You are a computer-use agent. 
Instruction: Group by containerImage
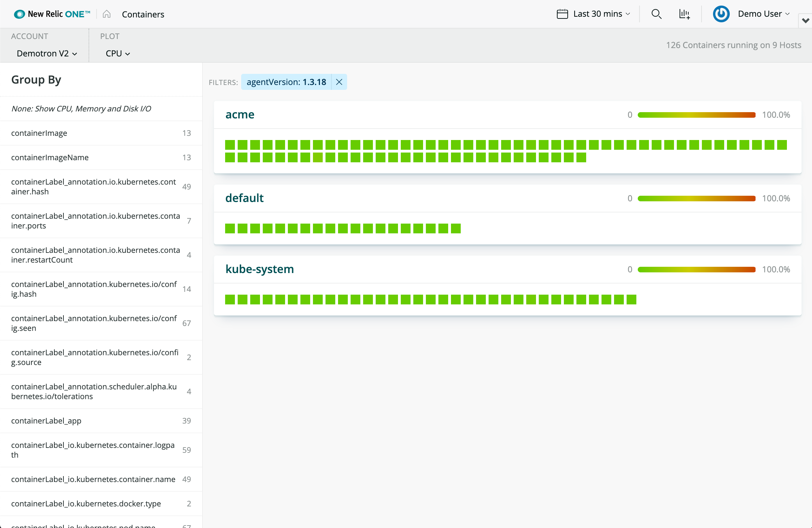pos(101,133)
